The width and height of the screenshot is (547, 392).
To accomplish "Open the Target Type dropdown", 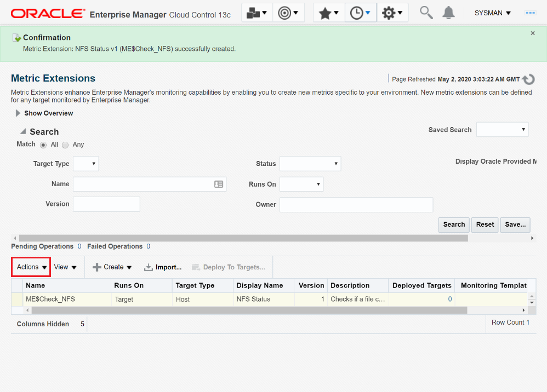I will tap(86, 164).
